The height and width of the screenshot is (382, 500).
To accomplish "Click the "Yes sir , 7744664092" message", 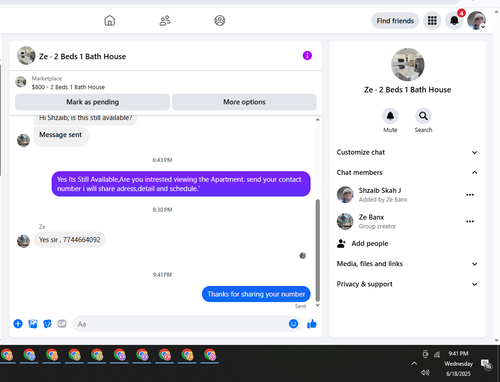I will tap(70, 240).
